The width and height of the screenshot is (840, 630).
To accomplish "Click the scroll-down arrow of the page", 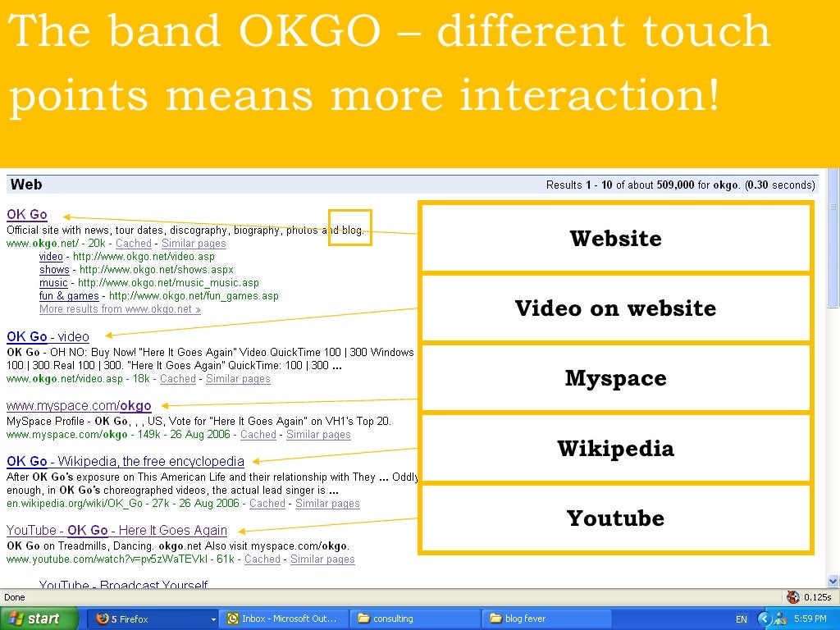I will (833, 582).
